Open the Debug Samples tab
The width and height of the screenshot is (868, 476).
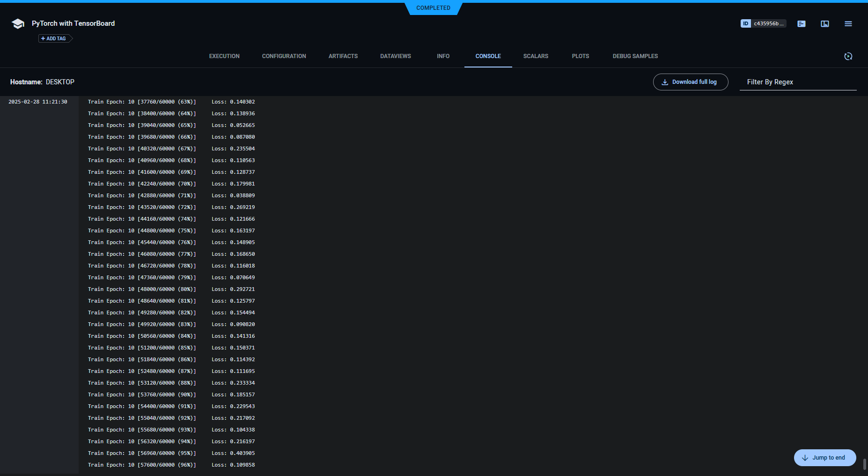point(635,56)
